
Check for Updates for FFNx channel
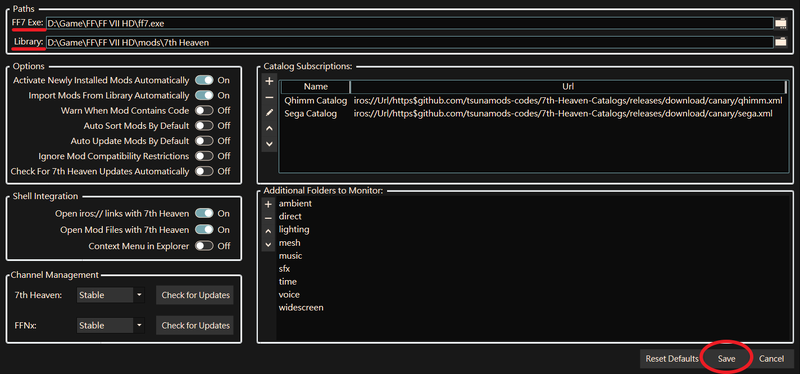click(195, 326)
